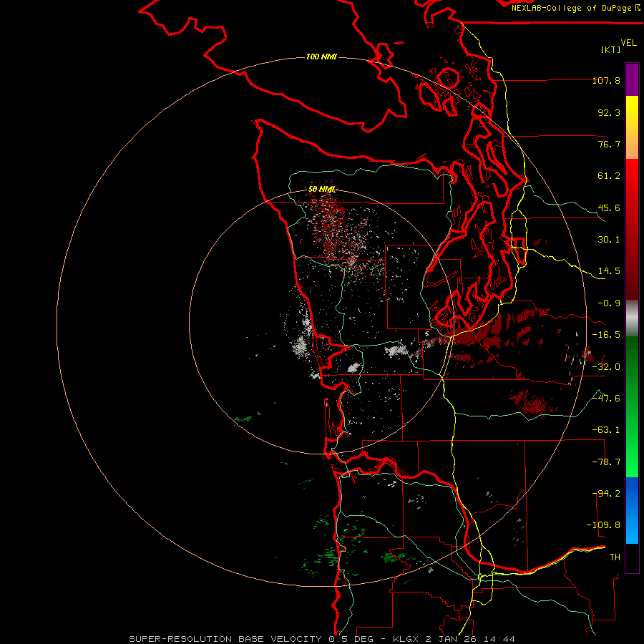Pick the blue segment of the velocity colorbar
The width and height of the screenshot is (644, 644).
(632, 510)
